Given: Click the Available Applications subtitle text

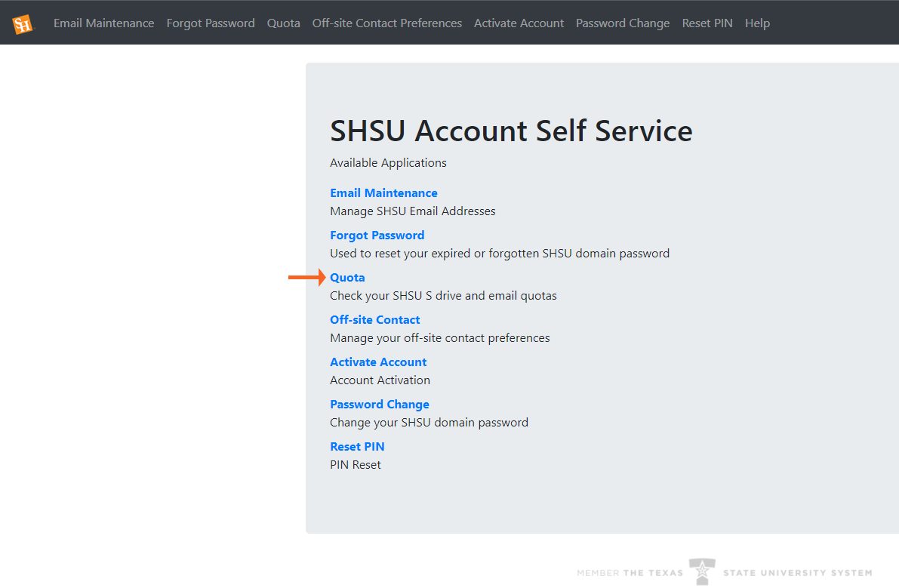Looking at the screenshot, I should (388, 162).
